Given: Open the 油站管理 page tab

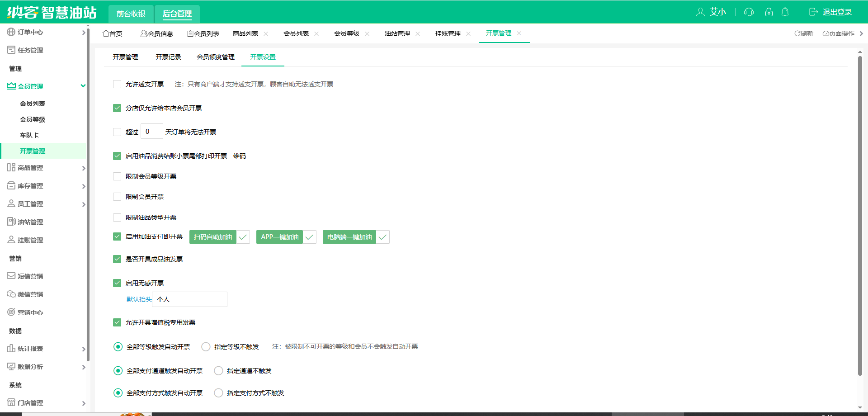Looking at the screenshot, I should click(397, 33).
